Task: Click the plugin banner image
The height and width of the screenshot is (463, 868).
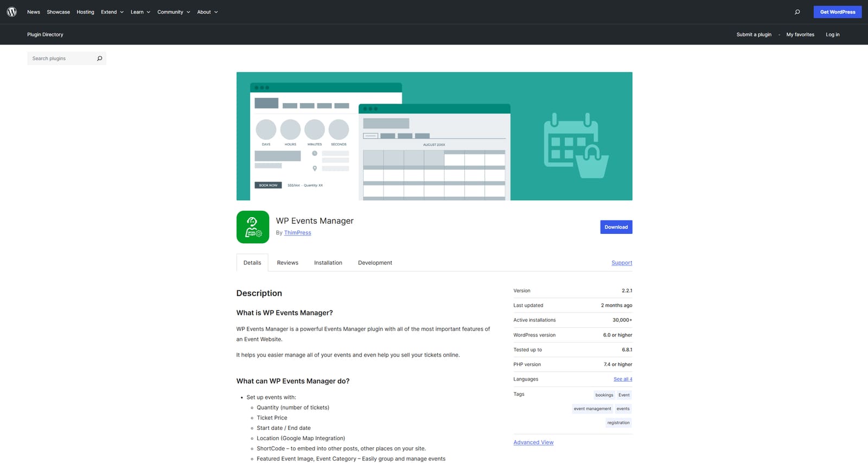Action: pos(435,136)
